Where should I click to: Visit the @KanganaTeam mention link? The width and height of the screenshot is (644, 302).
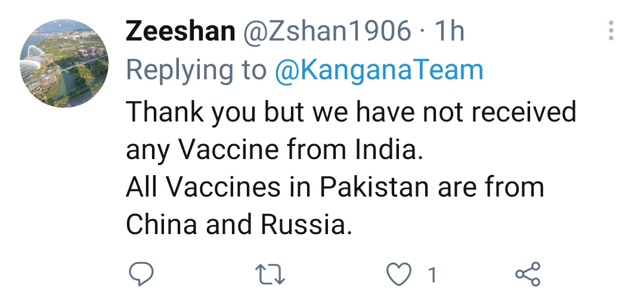click(x=379, y=70)
